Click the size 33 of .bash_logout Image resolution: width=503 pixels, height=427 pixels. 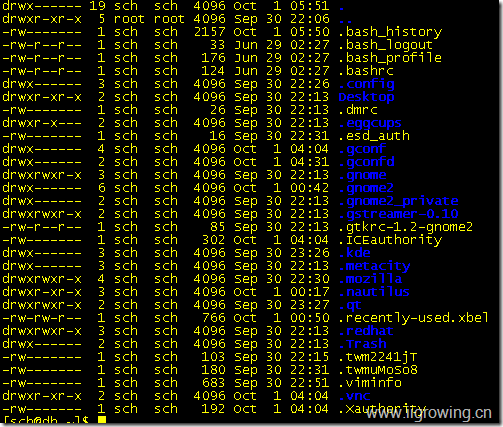click(x=217, y=45)
